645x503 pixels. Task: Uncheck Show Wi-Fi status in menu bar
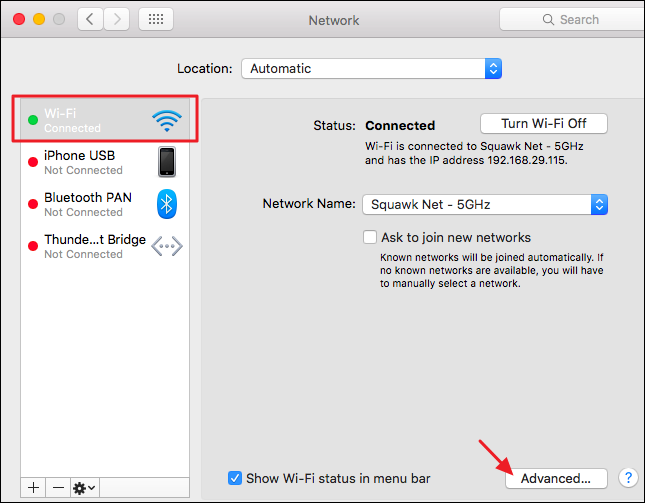click(x=235, y=478)
